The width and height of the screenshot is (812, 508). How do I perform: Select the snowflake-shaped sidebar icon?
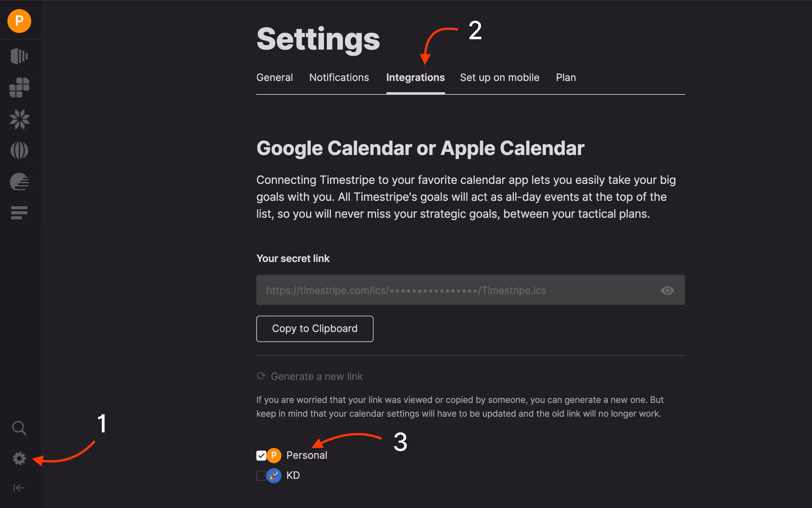(19, 119)
